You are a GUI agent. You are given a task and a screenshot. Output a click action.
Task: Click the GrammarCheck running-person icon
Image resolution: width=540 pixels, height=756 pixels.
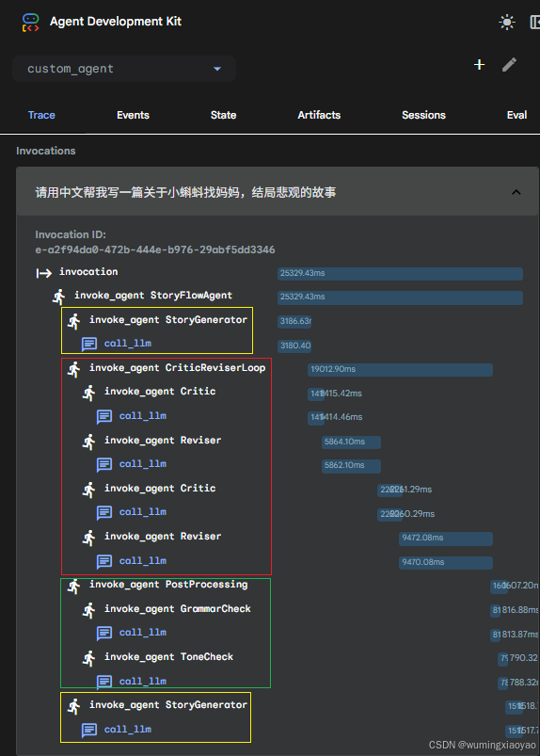click(x=88, y=610)
